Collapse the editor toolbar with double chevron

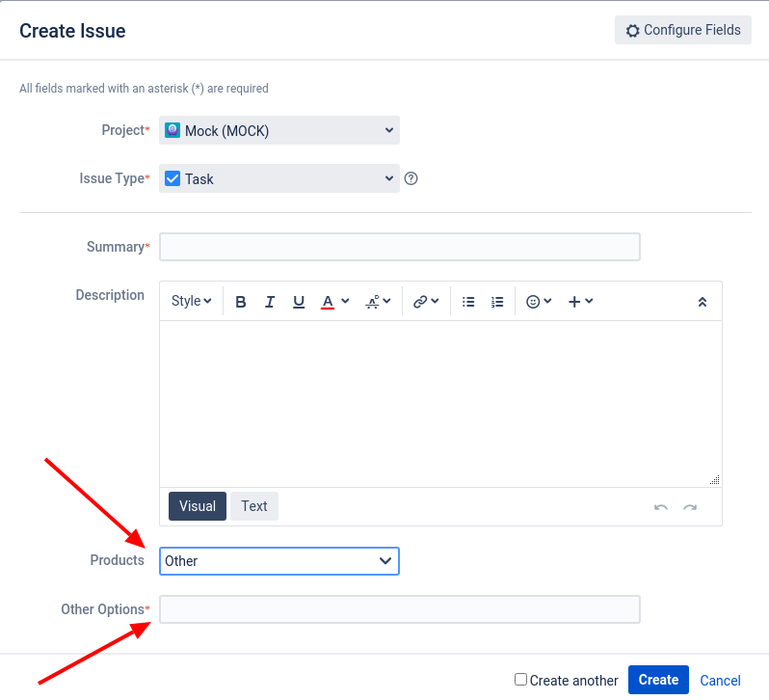[703, 302]
